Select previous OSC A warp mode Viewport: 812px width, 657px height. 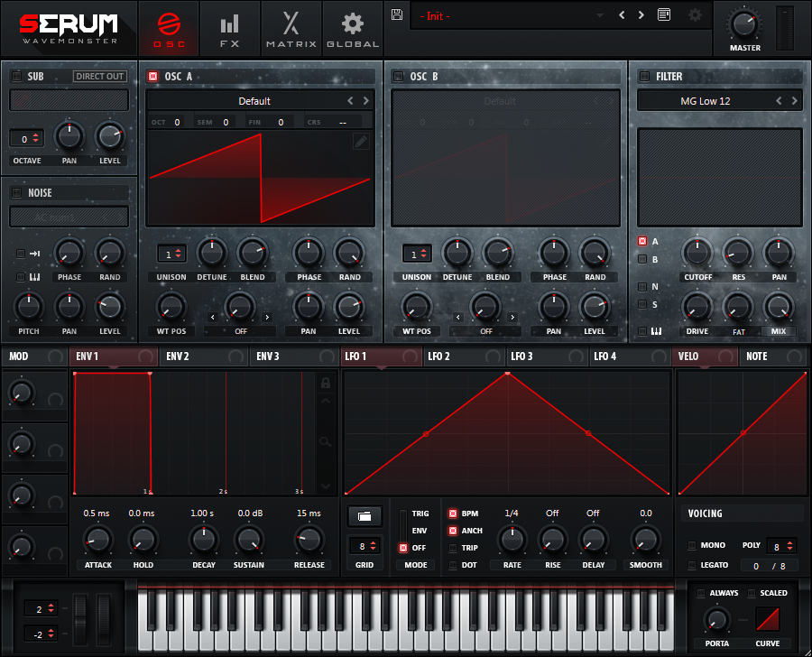point(213,317)
